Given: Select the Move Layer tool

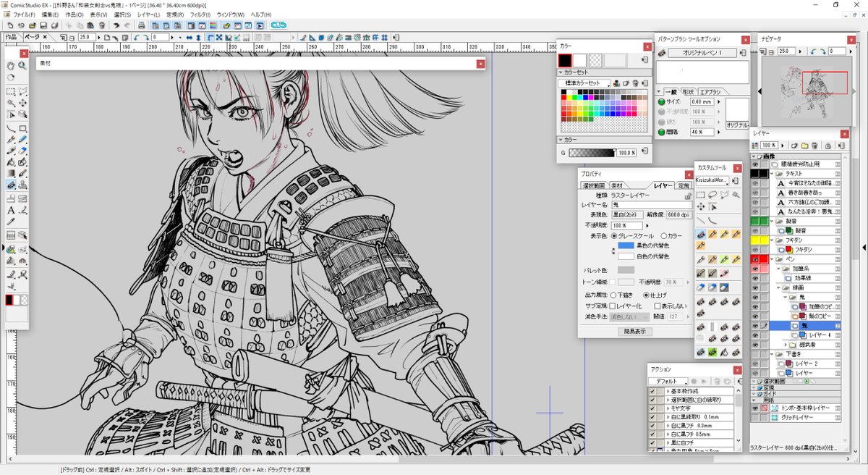Looking at the screenshot, I should pos(22,103).
